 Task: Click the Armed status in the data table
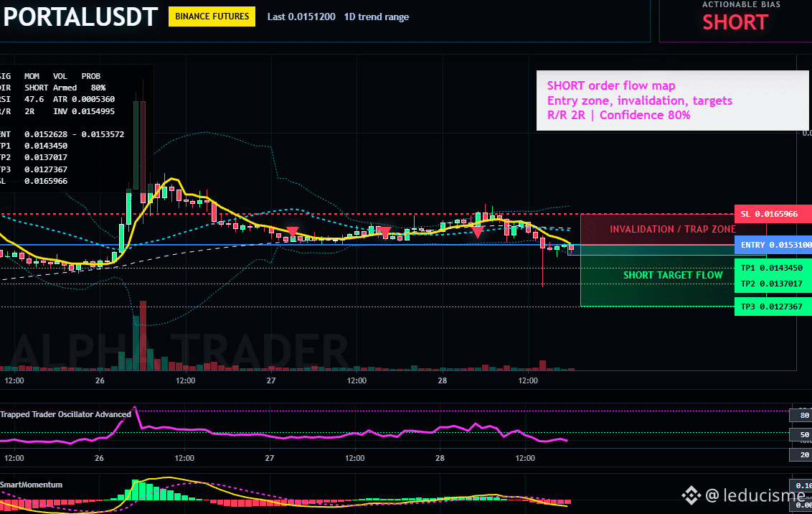click(x=65, y=88)
